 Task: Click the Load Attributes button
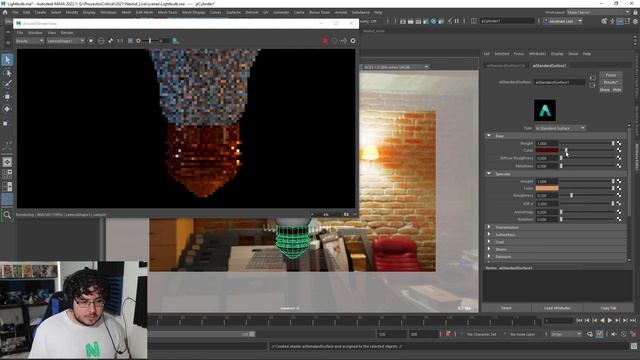[557, 308]
